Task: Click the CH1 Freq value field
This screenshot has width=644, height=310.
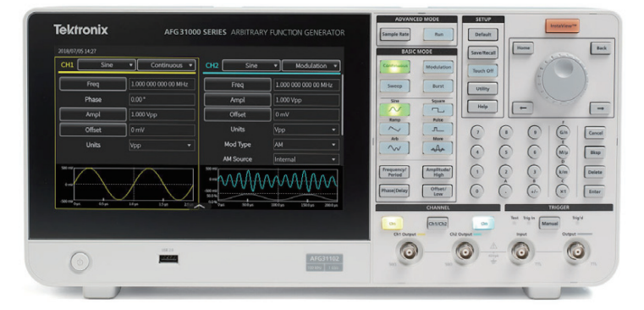Action: [x=162, y=85]
